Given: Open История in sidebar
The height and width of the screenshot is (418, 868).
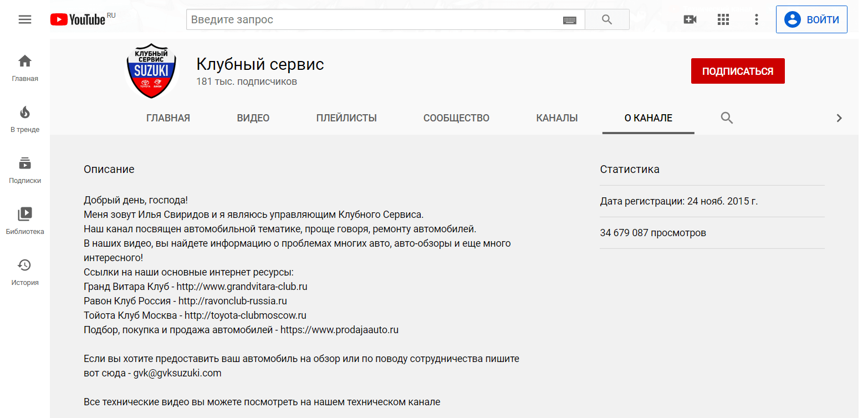Looking at the screenshot, I should (x=25, y=272).
